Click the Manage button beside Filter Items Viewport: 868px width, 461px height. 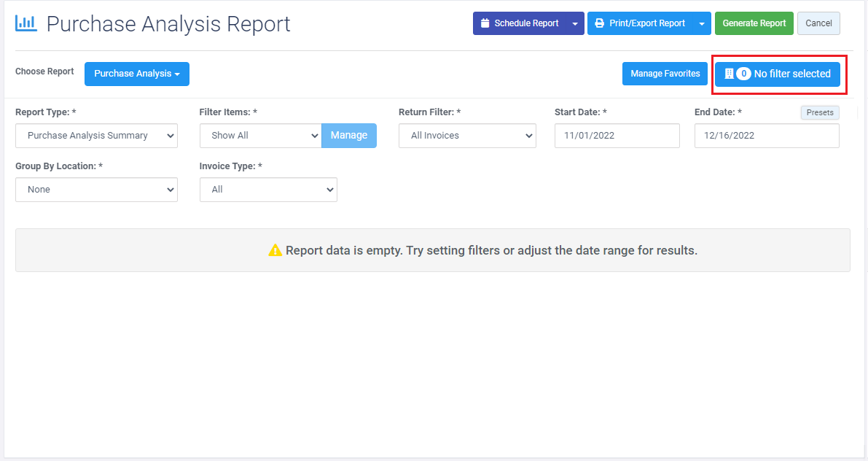click(349, 136)
